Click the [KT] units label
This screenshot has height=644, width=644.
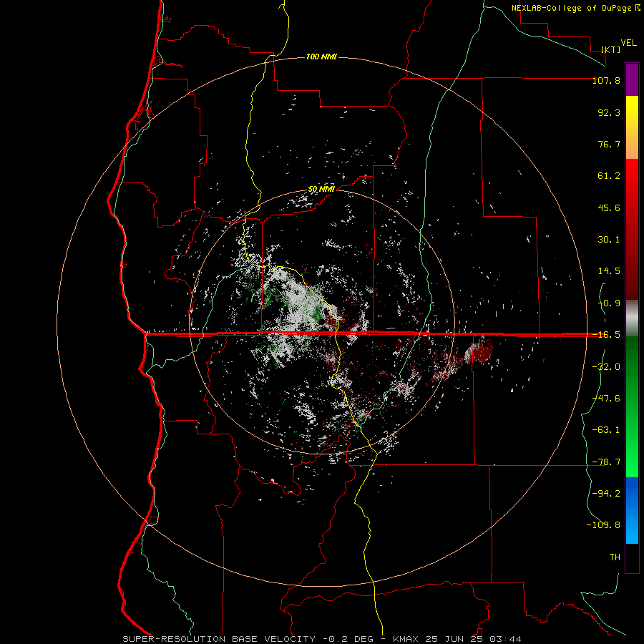(x=611, y=49)
